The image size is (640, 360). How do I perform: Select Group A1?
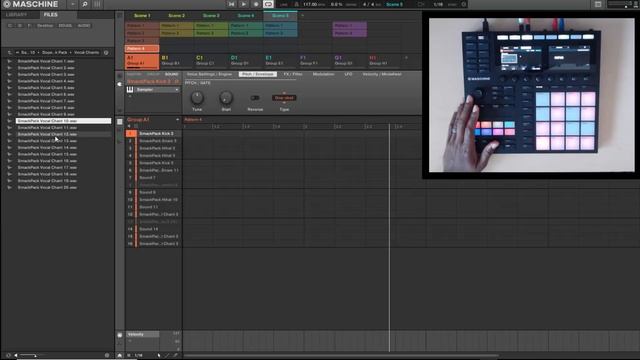[142, 61]
